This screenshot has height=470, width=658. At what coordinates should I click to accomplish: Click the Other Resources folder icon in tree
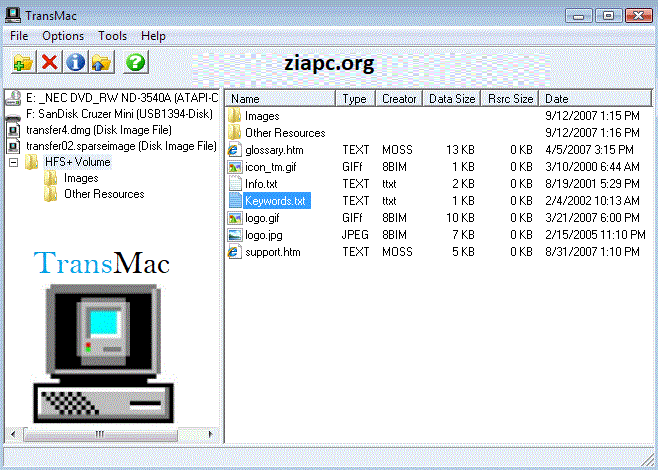[50, 194]
